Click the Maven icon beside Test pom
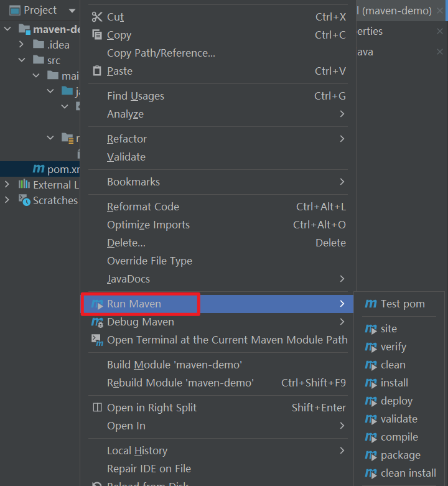The image size is (448, 486). [371, 304]
